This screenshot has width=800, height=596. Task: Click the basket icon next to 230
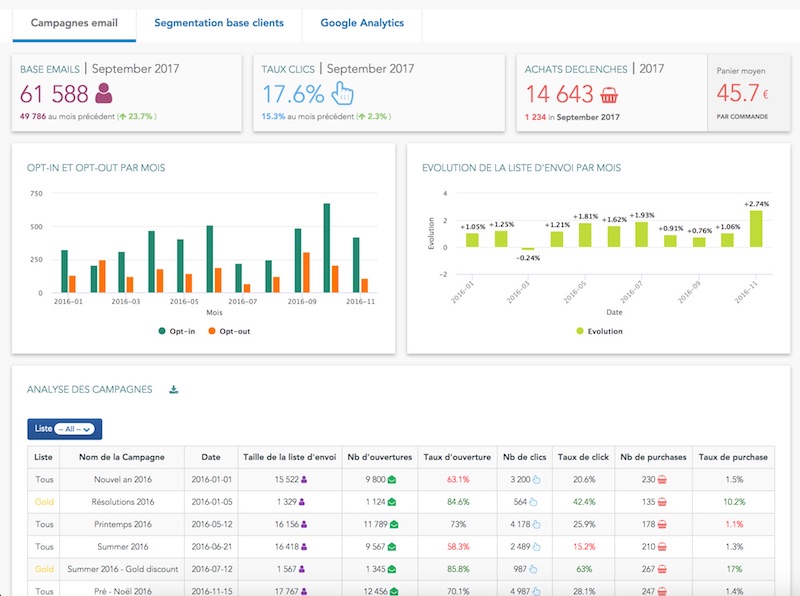pos(662,480)
